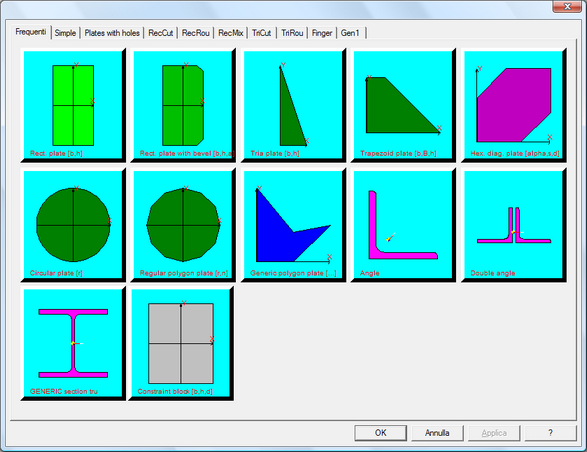The height and width of the screenshot is (452, 587).
Task: Open help with the ? button
Action: (x=550, y=433)
